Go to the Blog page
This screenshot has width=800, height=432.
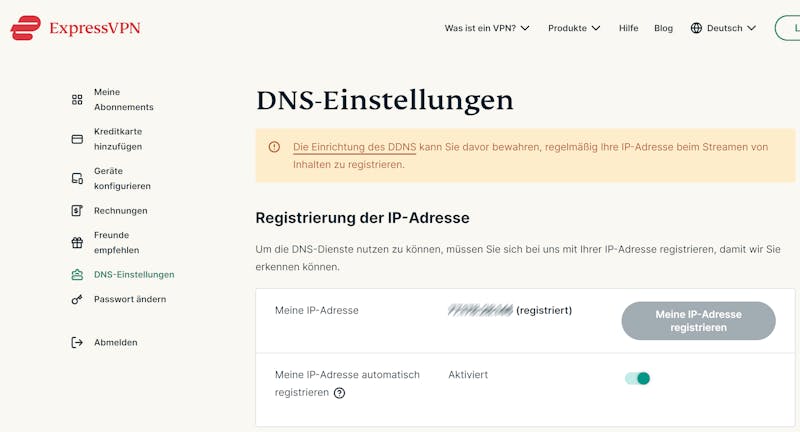pos(663,28)
